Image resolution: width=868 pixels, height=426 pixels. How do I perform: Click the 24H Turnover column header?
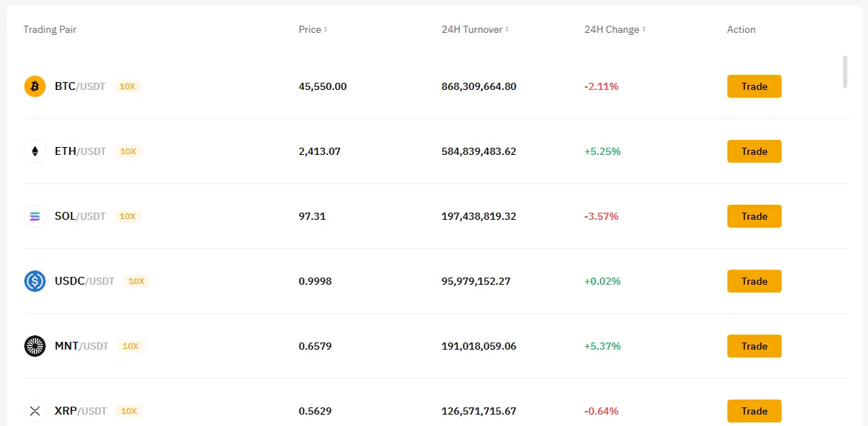pos(472,30)
